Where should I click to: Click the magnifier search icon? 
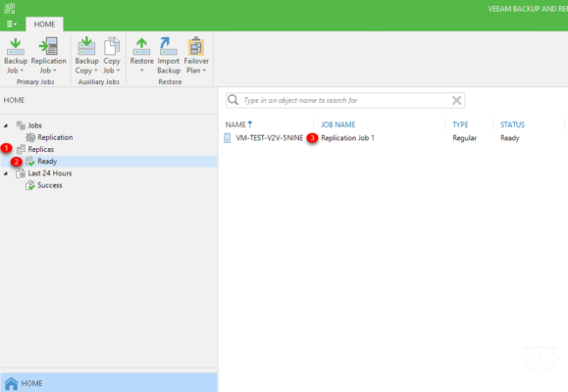(233, 100)
